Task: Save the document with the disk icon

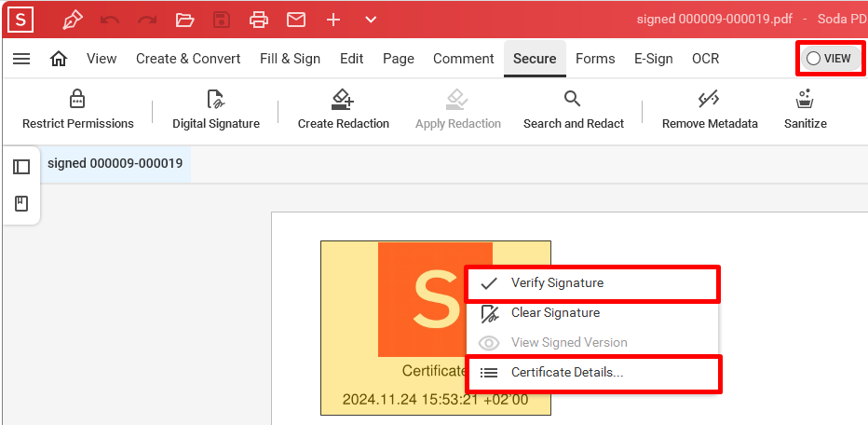Action: 222,20
